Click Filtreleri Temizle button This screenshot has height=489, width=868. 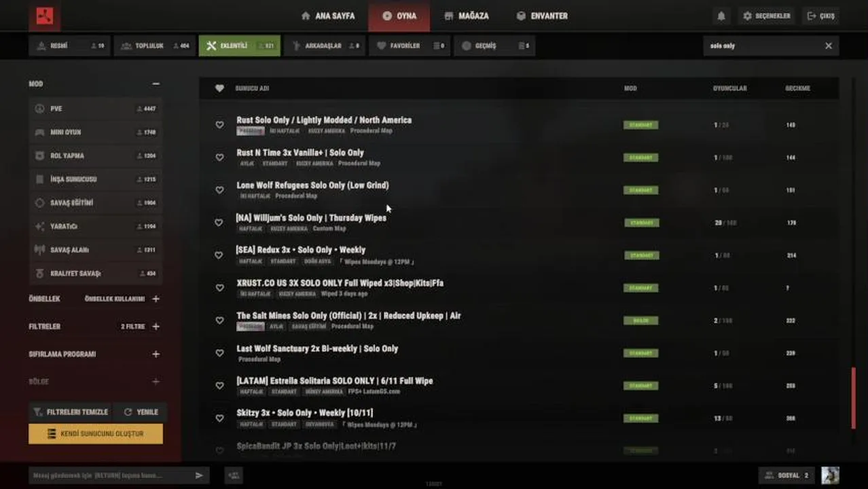pyautogui.click(x=71, y=412)
